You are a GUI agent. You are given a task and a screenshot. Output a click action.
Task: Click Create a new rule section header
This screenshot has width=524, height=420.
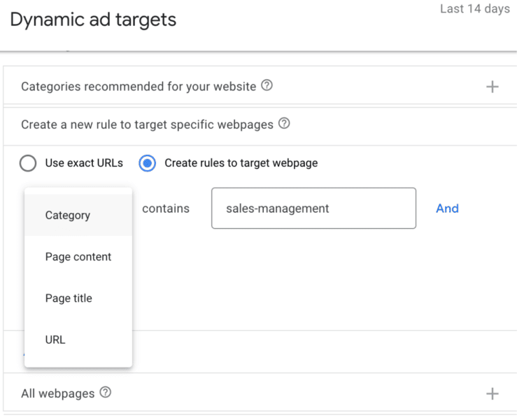pyautogui.click(x=147, y=125)
